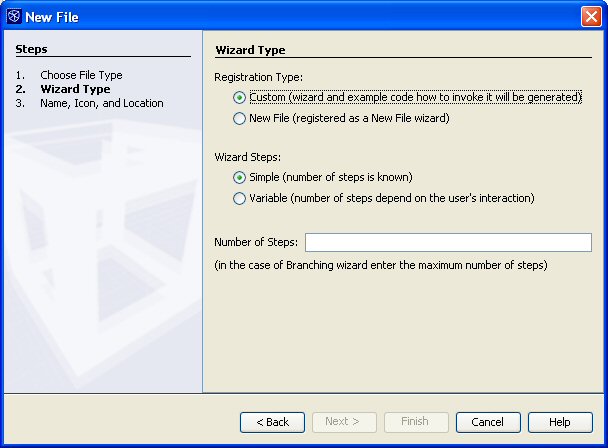Screen dimensions: 608x448
Task: Click step 1 Choose File Type text
Action: [81, 75]
